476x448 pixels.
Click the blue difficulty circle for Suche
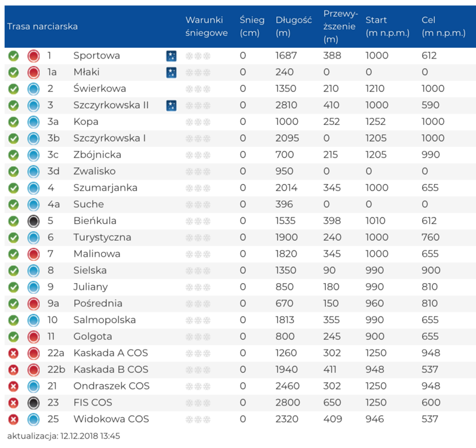coord(33,205)
